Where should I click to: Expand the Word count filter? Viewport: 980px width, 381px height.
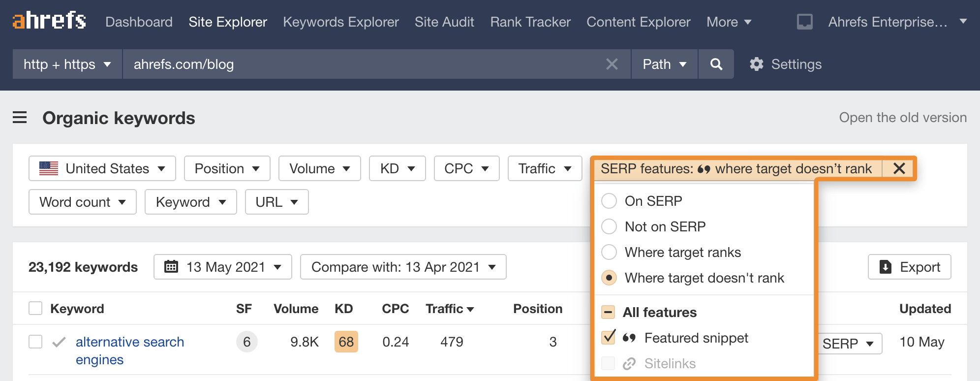83,202
